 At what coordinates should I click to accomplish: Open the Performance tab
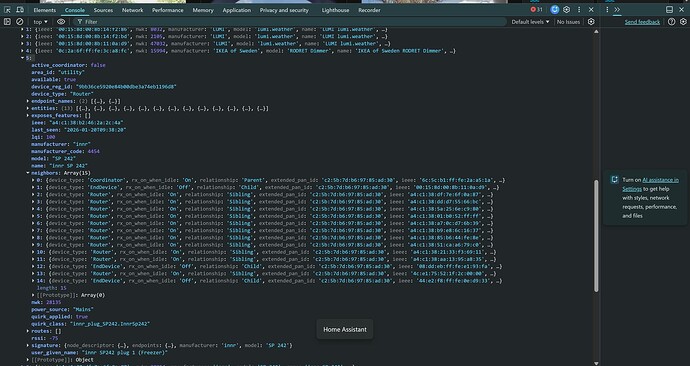pyautogui.click(x=168, y=10)
